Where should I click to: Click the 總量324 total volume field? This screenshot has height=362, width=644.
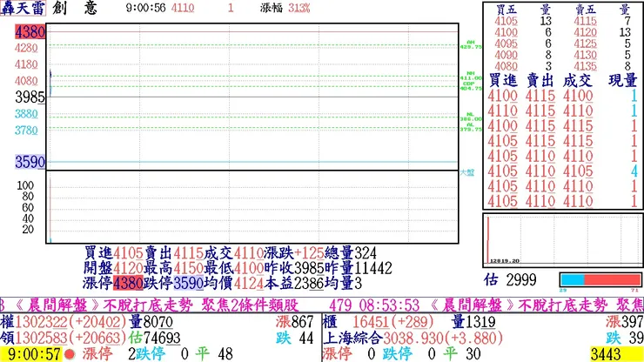[x=351, y=252]
